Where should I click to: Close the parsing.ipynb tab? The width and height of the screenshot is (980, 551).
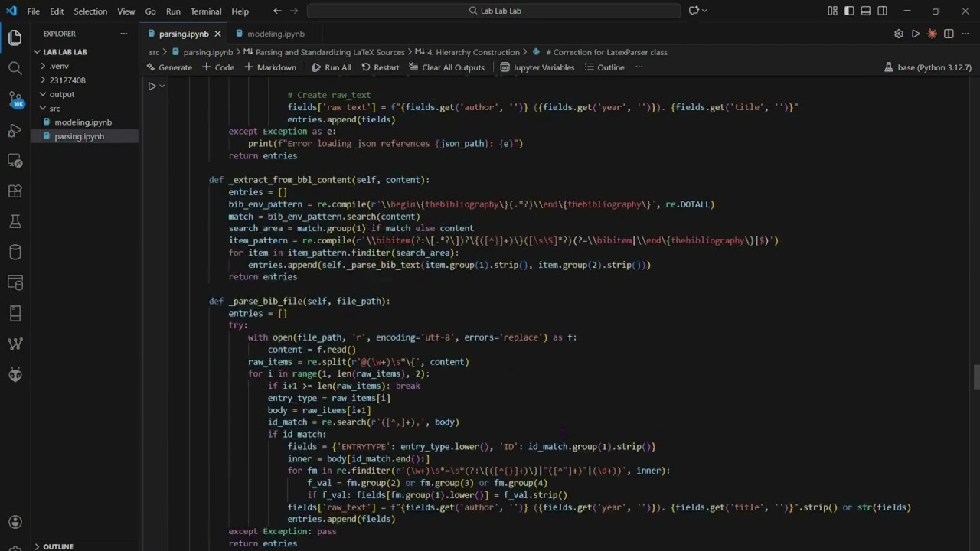217,34
